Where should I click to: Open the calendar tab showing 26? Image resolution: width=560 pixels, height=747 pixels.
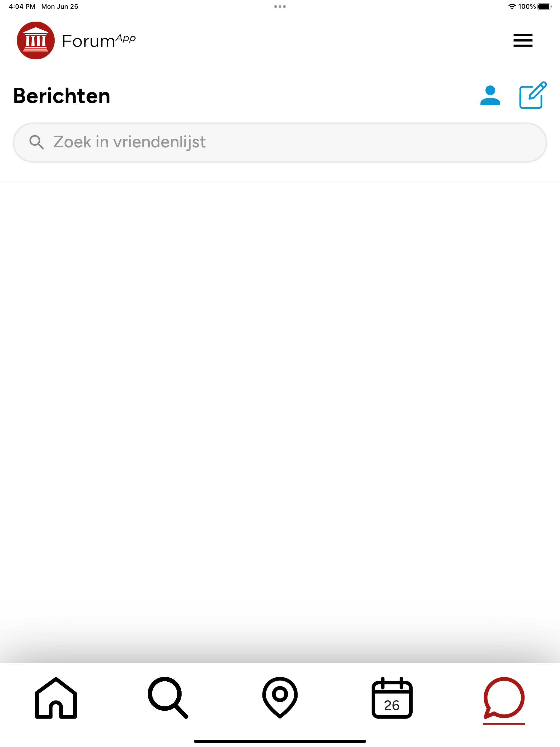(392, 697)
